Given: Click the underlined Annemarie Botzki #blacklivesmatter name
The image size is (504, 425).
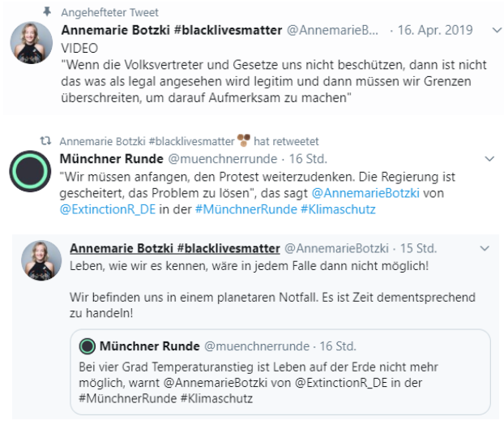Looking at the screenshot, I should pyautogui.click(x=174, y=247).
